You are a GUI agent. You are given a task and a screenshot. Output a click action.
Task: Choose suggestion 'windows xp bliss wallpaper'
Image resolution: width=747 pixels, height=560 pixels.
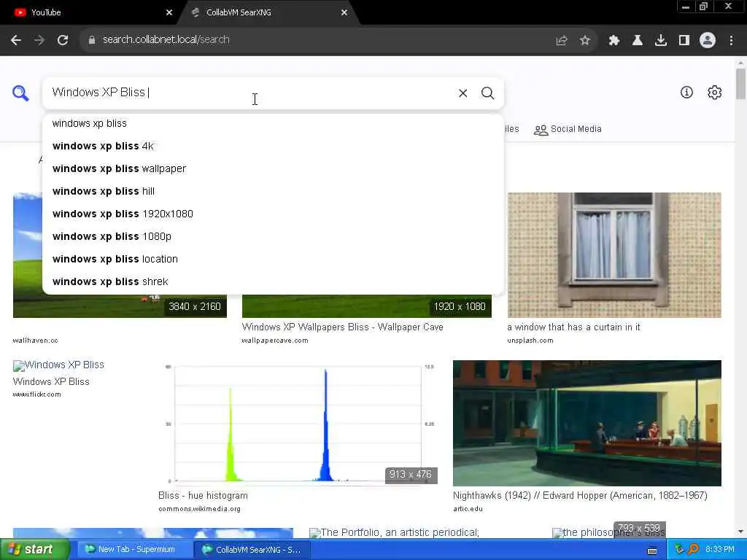[x=273, y=168]
